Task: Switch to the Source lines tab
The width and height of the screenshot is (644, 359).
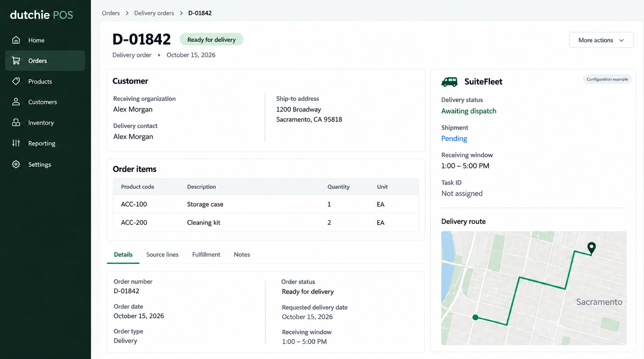Action: coord(162,255)
